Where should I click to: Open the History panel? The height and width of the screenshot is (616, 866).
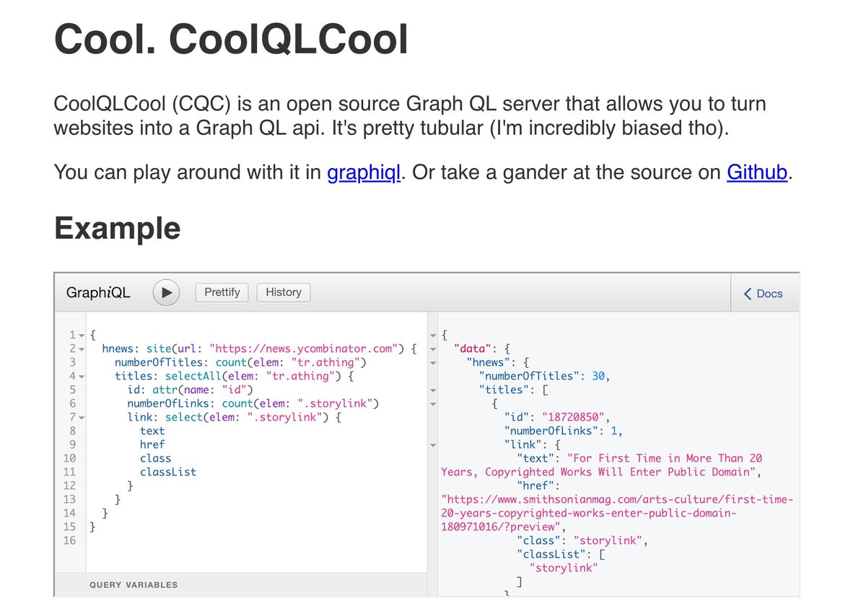(x=284, y=292)
